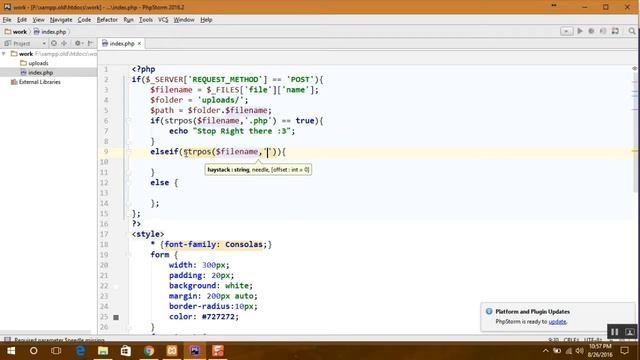Click the Debug icon in toolbar

coord(591,31)
